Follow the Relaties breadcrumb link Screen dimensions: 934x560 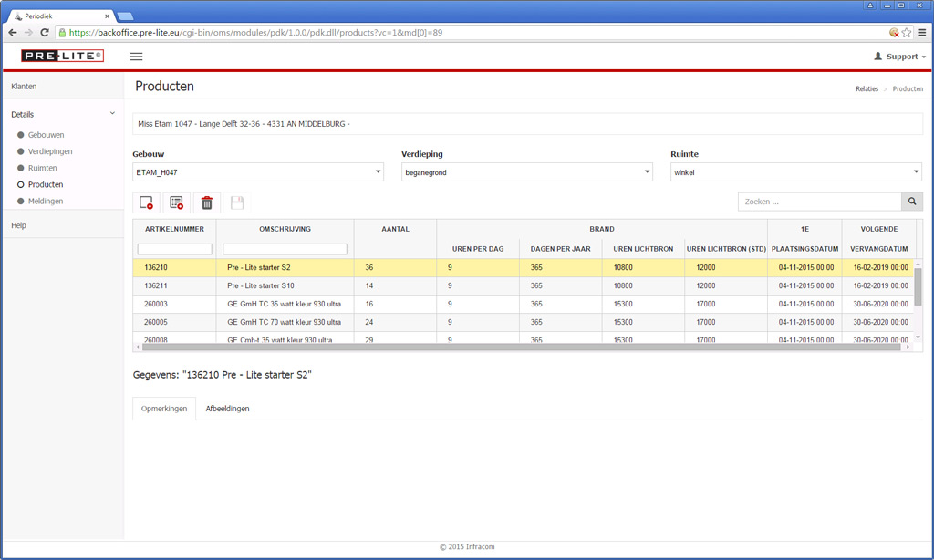pos(867,88)
